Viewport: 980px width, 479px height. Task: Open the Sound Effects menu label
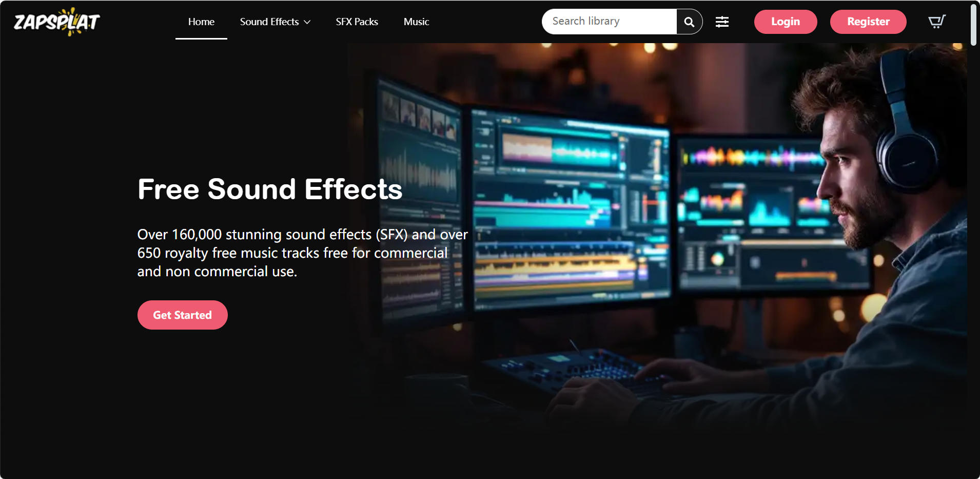(x=269, y=22)
